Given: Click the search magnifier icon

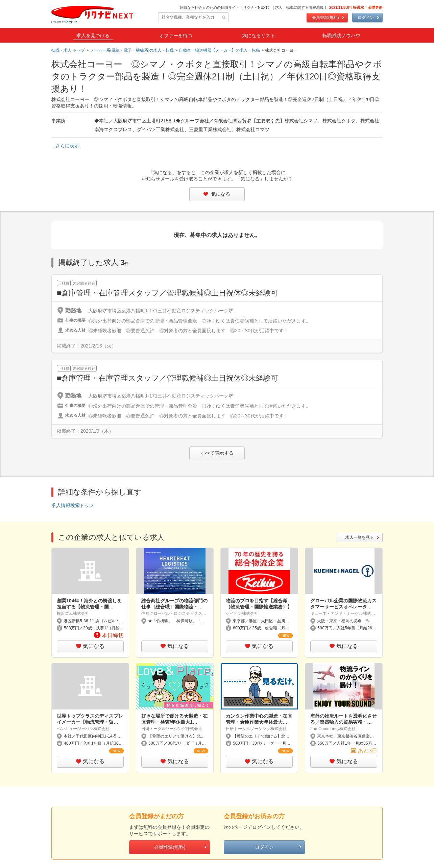Looking at the screenshot, I should tap(224, 18).
